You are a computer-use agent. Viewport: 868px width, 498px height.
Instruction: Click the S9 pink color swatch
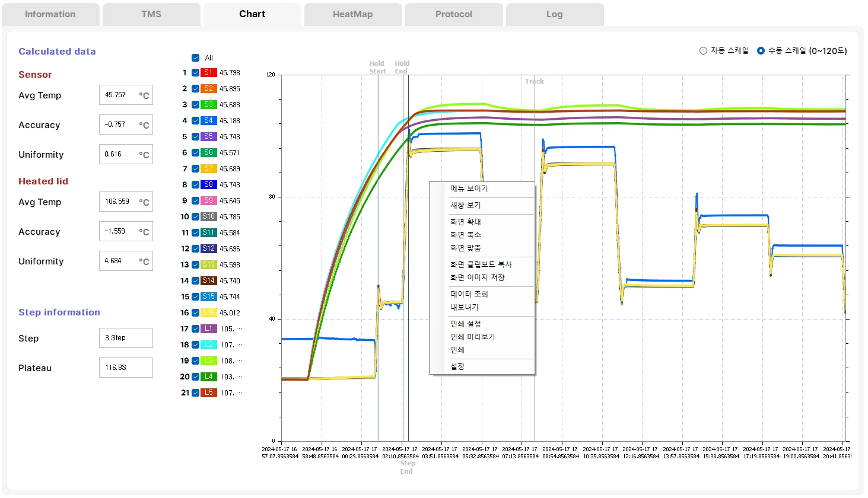click(209, 201)
